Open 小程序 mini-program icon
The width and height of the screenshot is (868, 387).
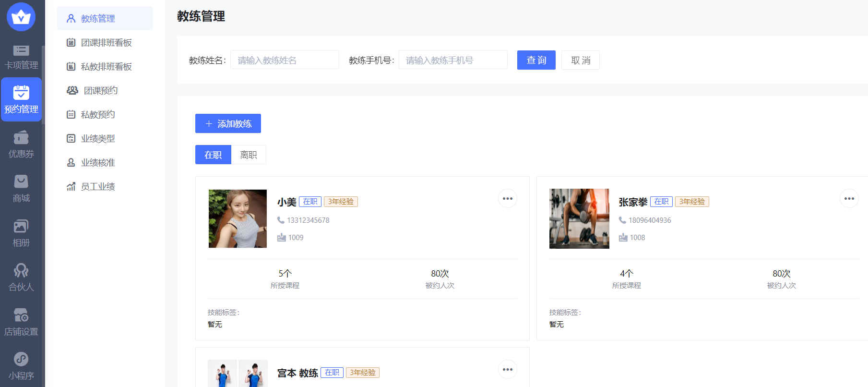(21, 359)
